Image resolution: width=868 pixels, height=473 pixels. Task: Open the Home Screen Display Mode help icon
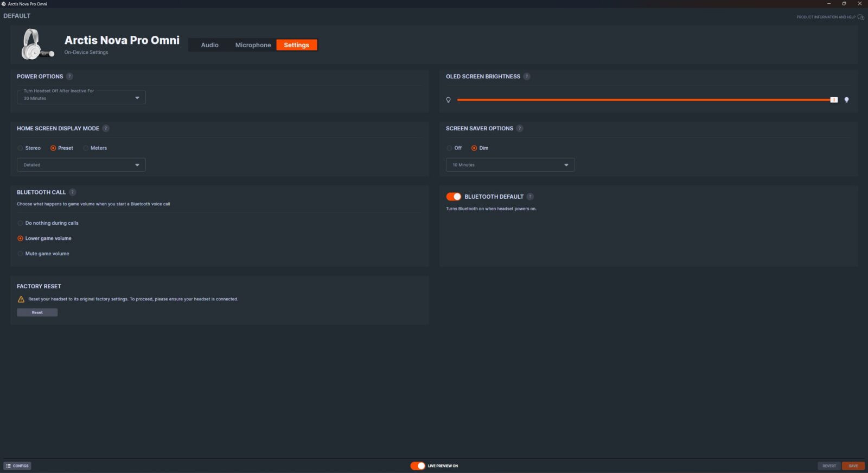pos(106,129)
